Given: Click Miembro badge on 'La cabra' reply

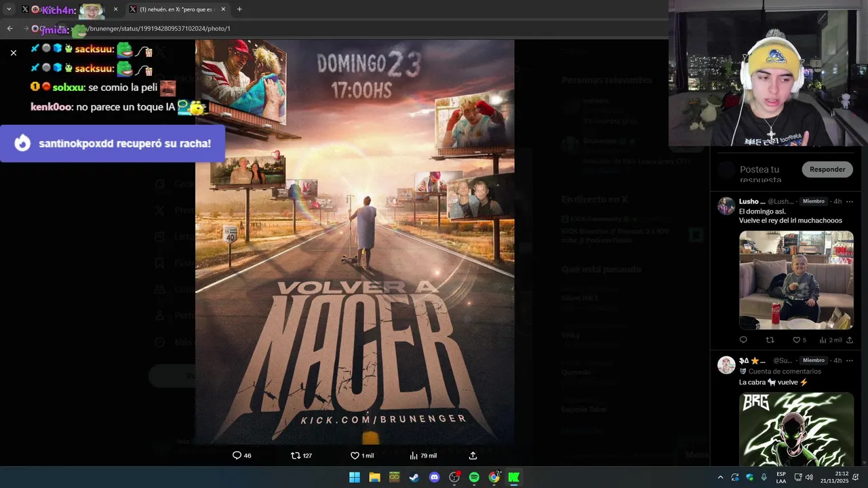Looking at the screenshot, I should [x=813, y=361].
